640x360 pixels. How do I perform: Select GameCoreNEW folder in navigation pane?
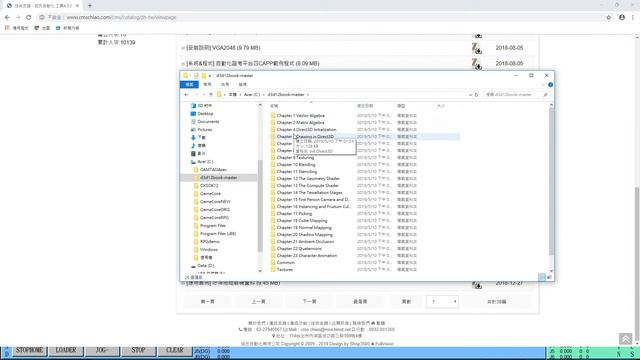[x=212, y=202]
